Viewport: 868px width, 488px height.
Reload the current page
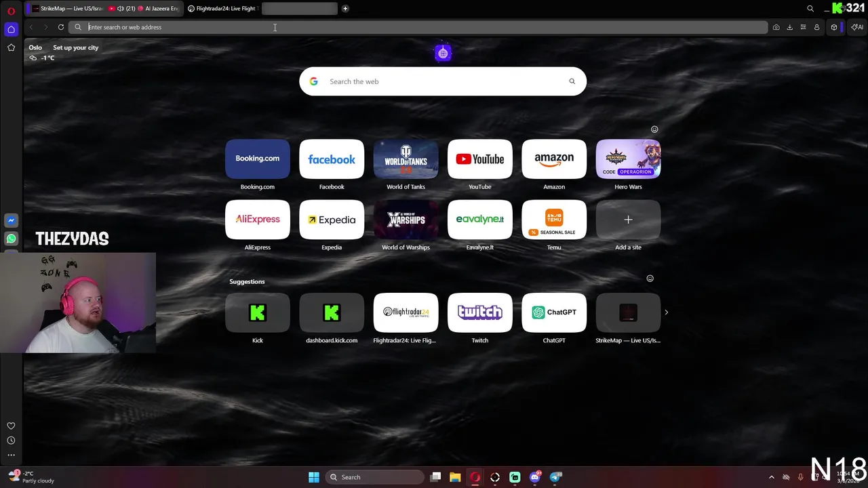(x=60, y=27)
